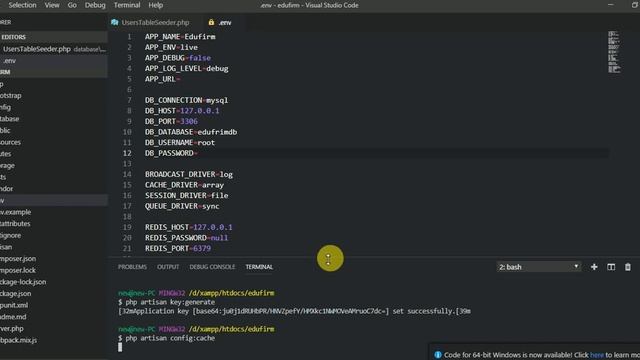
Task: Click the CACHE_DRIVER=array line
Action: click(x=184, y=185)
